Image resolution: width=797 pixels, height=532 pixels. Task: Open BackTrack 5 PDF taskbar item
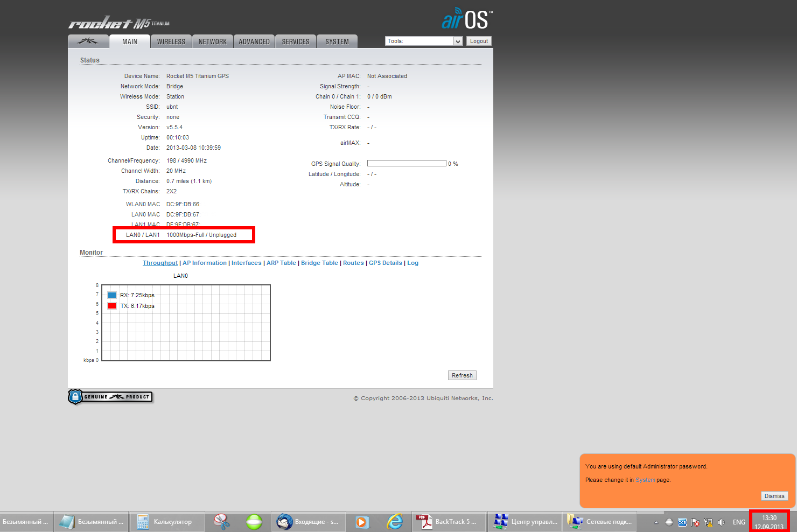449,522
